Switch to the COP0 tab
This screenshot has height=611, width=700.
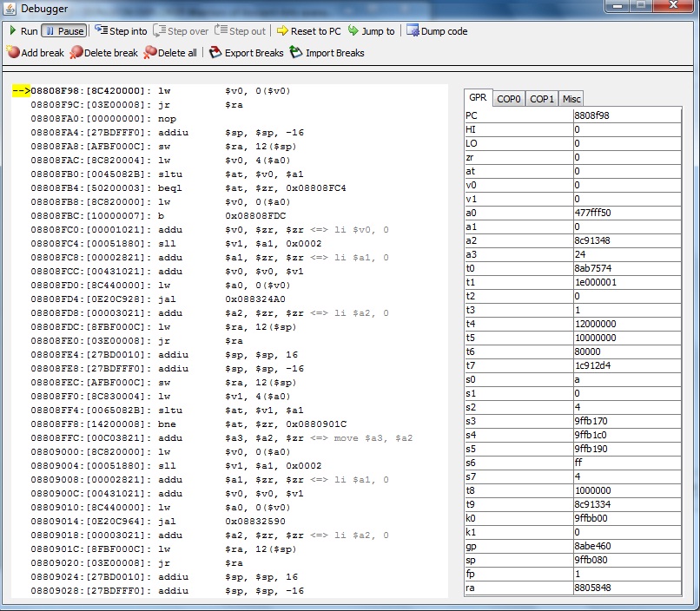[509, 99]
